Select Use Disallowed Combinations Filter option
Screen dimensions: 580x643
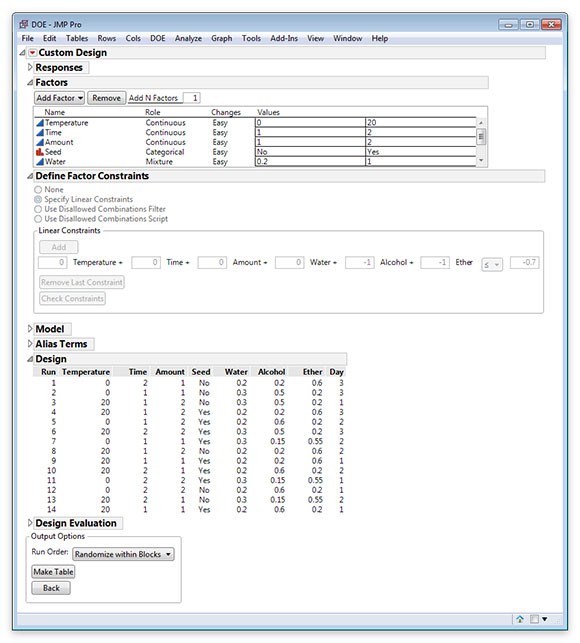coord(38,209)
